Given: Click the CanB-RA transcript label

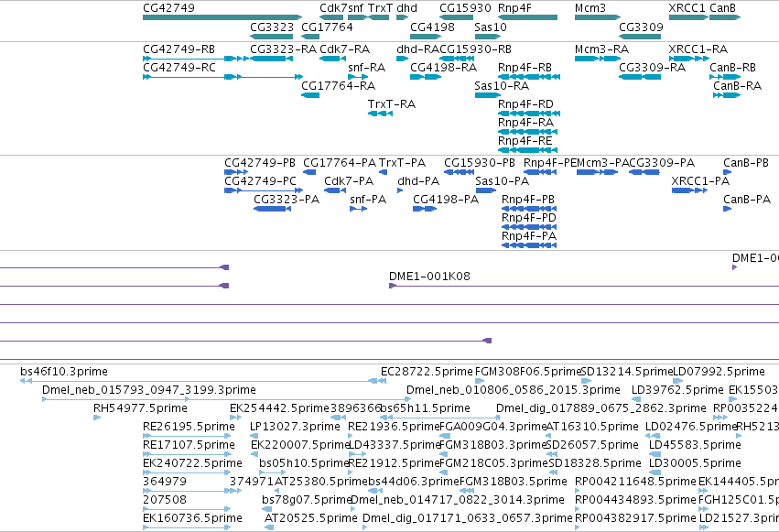Looking at the screenshot, I should tap(737, 86).
